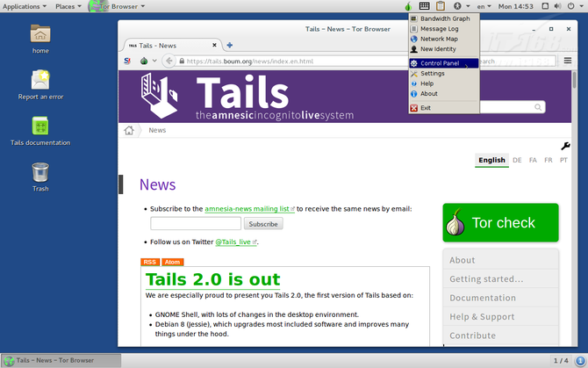
Task: Open the Applications menu
Action: (x=25, y=6)
